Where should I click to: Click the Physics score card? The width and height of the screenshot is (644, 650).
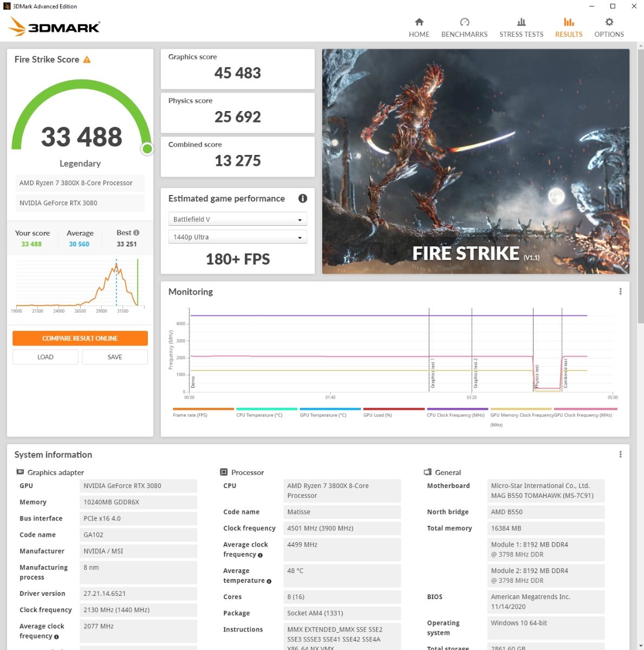[x=237, y=113]
